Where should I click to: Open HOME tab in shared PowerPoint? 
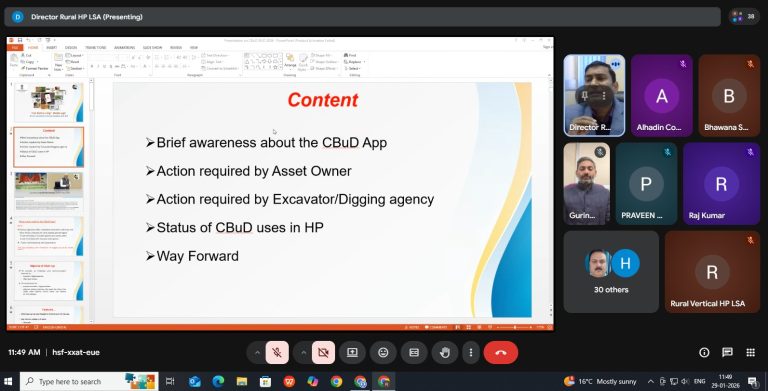(x=33, y=48)
